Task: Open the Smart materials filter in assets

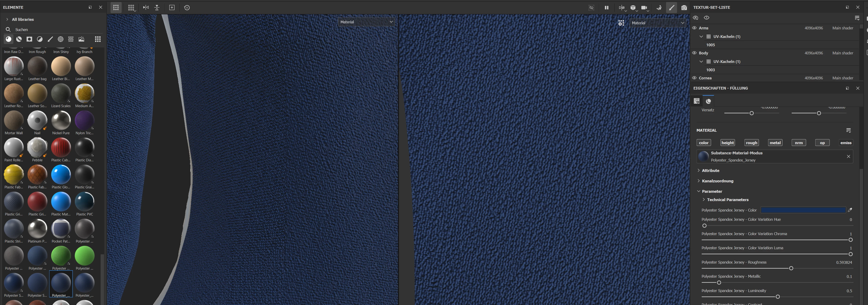Action: pyautogui.click(x=19, y=39)
